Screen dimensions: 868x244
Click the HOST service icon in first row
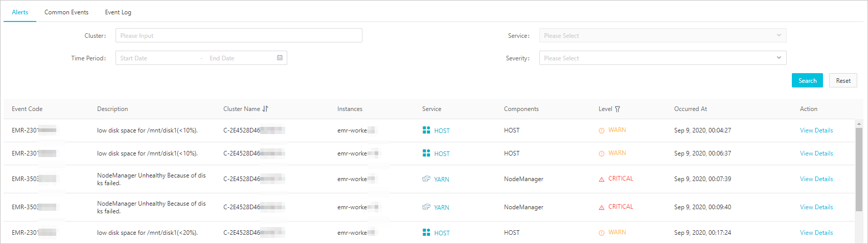[426, 130]
